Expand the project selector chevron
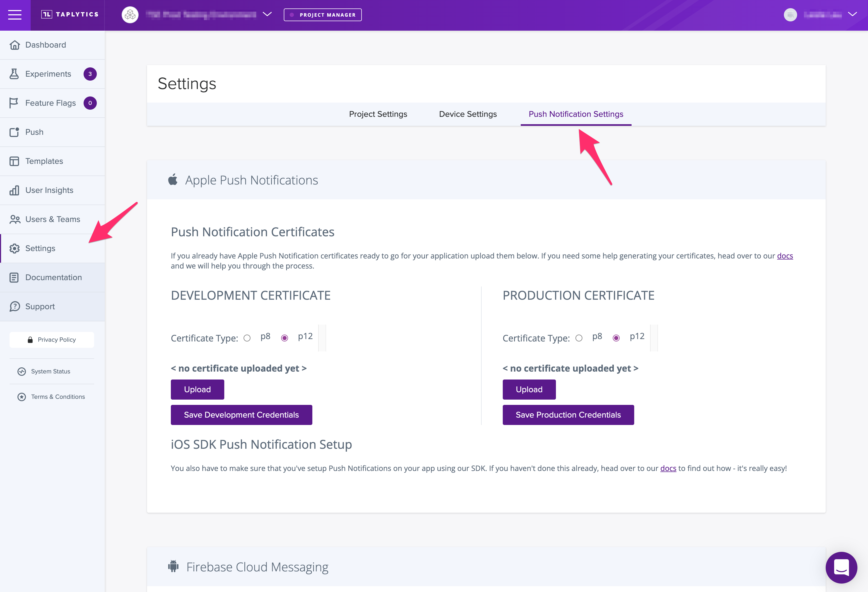 click(267, 14)
